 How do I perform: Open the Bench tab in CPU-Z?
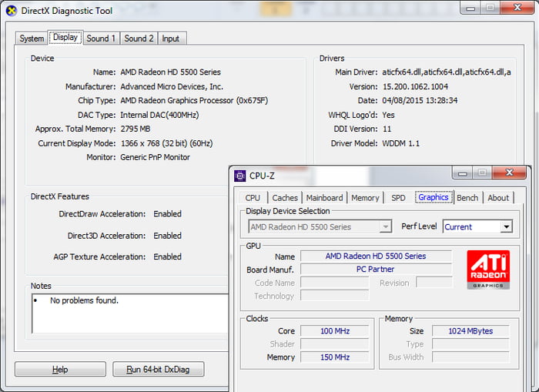[x=467, y=198]
